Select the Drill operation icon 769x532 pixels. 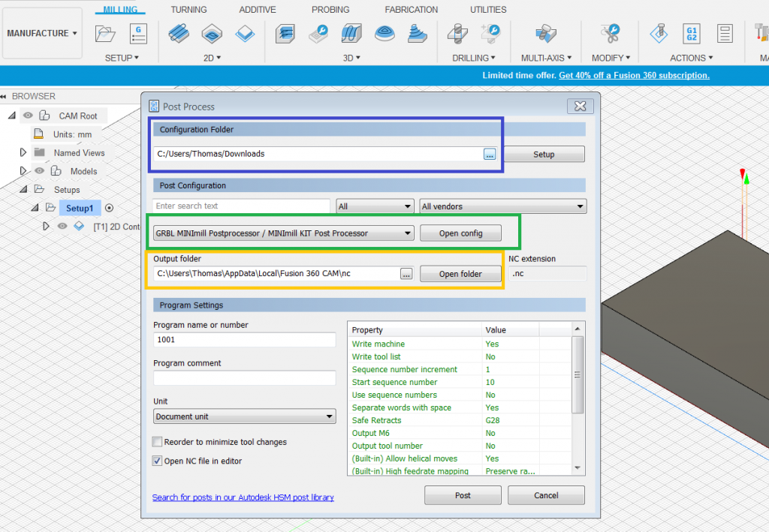tap(457, 34)
